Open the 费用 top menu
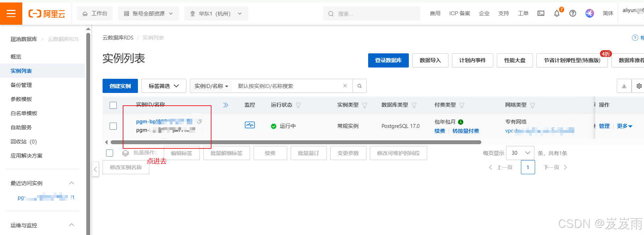This screenshot has height=235, width=644. point(435,13)
